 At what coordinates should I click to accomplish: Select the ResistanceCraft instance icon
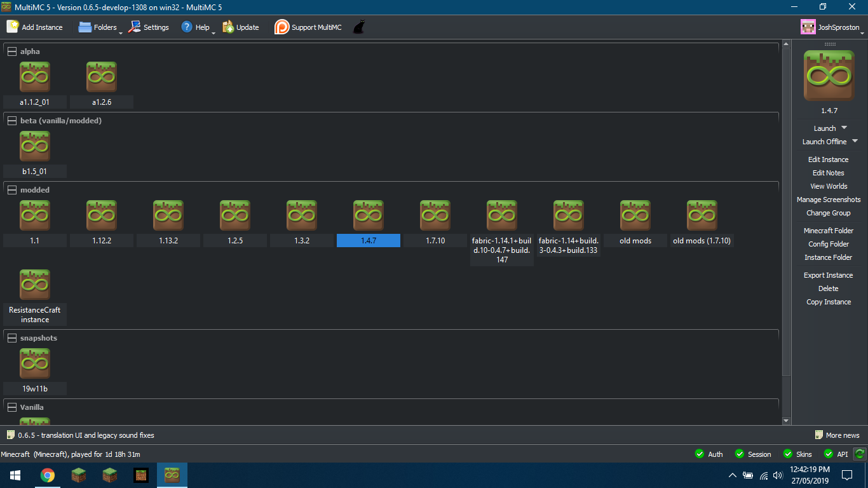pos(35,285)
